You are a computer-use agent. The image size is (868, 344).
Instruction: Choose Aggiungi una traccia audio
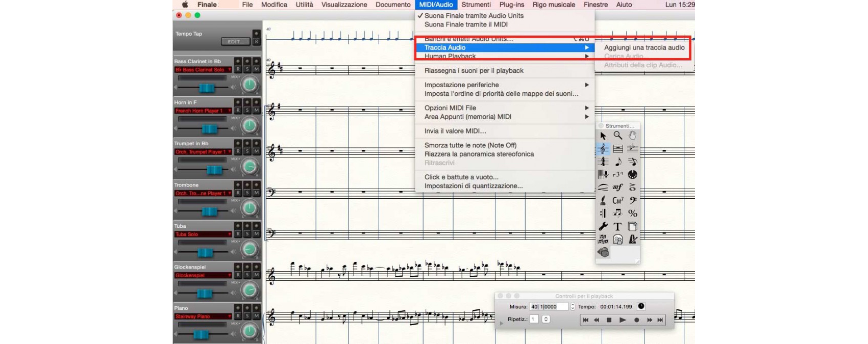coord(644,47)
